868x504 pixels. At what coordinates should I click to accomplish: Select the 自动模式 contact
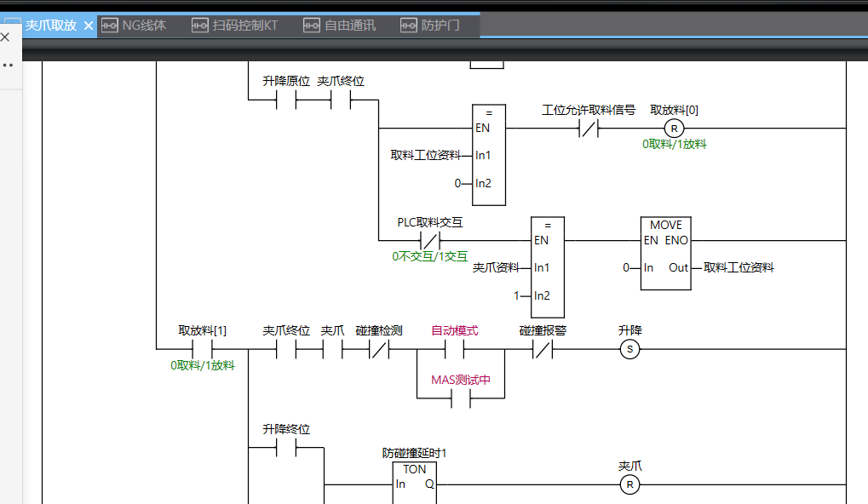pos(454,349)
